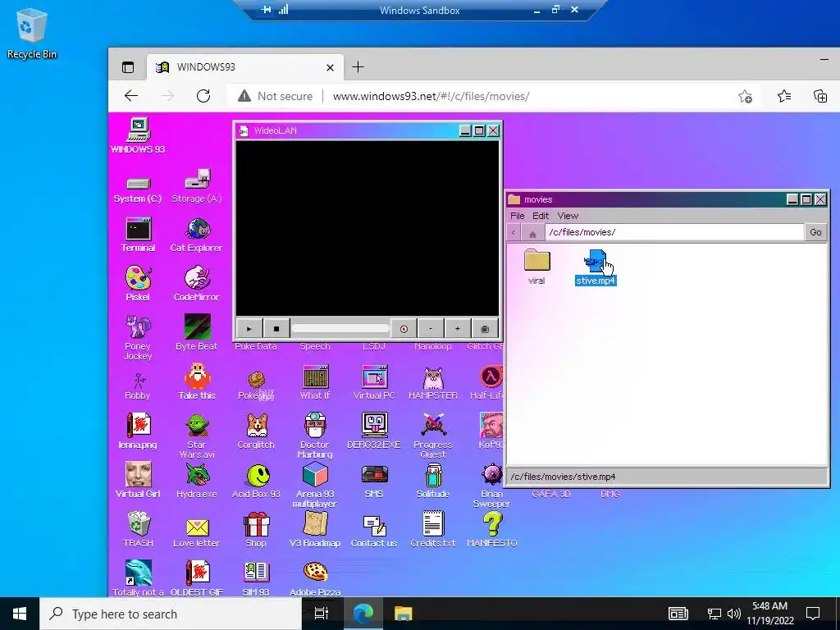
Task: Launch Byte Beat icon
Action: tap(197, 326)
